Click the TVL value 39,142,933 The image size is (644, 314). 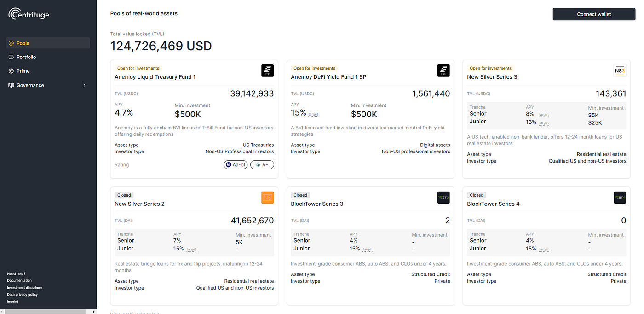[252, 93]
